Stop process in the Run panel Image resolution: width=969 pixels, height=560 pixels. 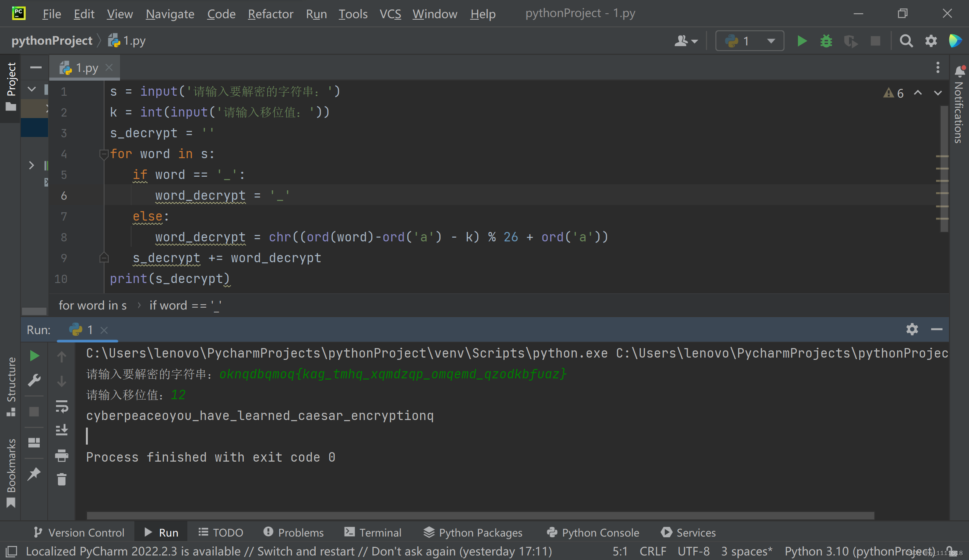(x=34, y=412)
